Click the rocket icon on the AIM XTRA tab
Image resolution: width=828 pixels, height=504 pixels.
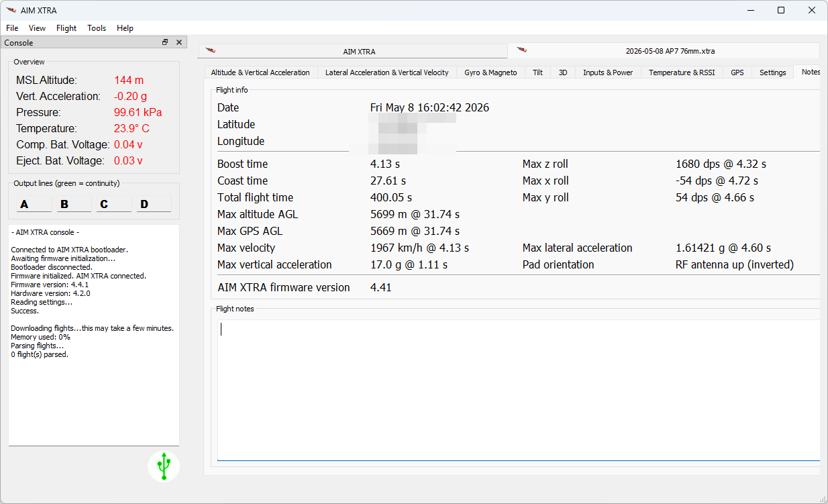tap(211, 50)
